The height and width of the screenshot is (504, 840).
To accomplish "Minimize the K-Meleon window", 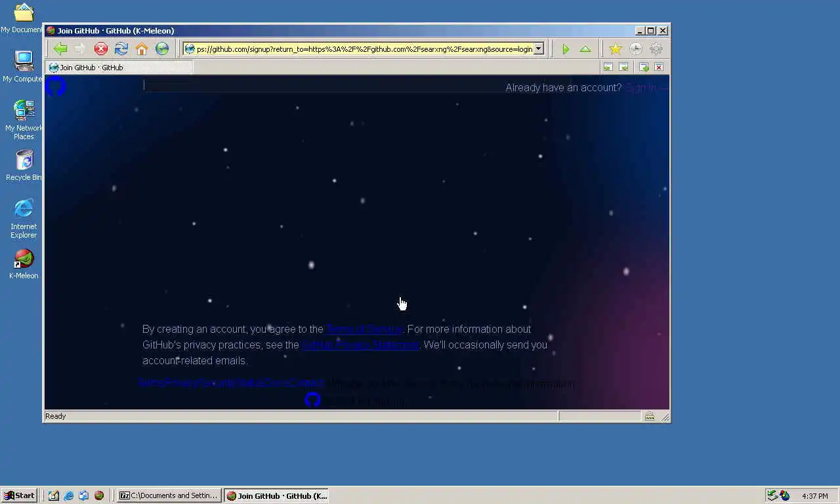I will pyautogui.click(x=640, y=30).
